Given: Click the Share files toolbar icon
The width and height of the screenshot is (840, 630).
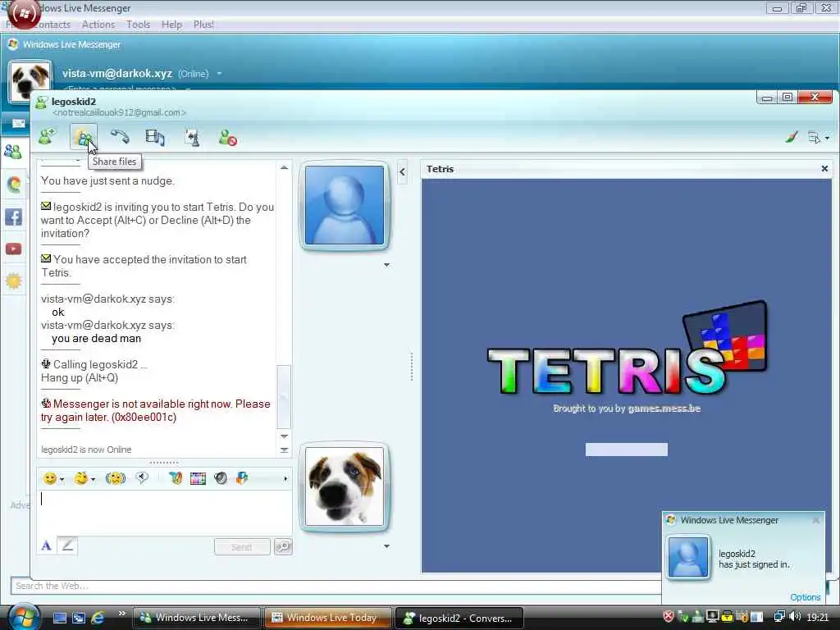Looking at the screenshot, I should 84,137.
